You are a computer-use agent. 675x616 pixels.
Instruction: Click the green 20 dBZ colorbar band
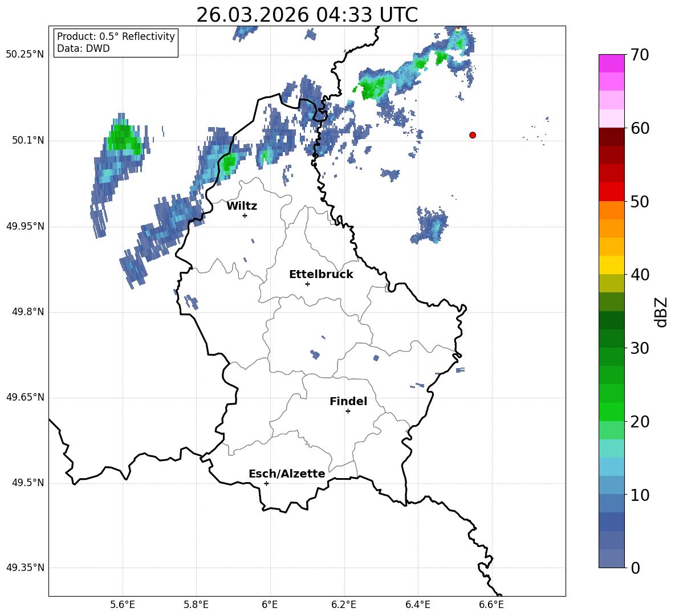611,411
